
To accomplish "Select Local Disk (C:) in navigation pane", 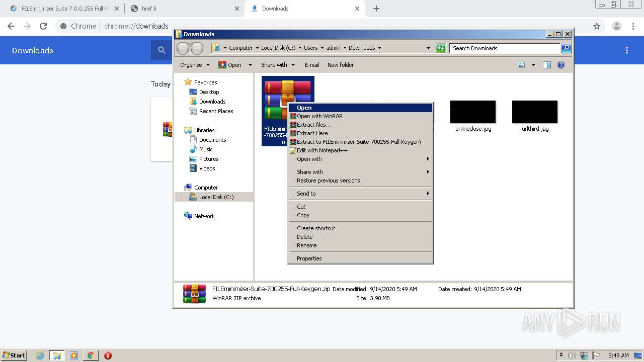I will [x=216, y=197].
